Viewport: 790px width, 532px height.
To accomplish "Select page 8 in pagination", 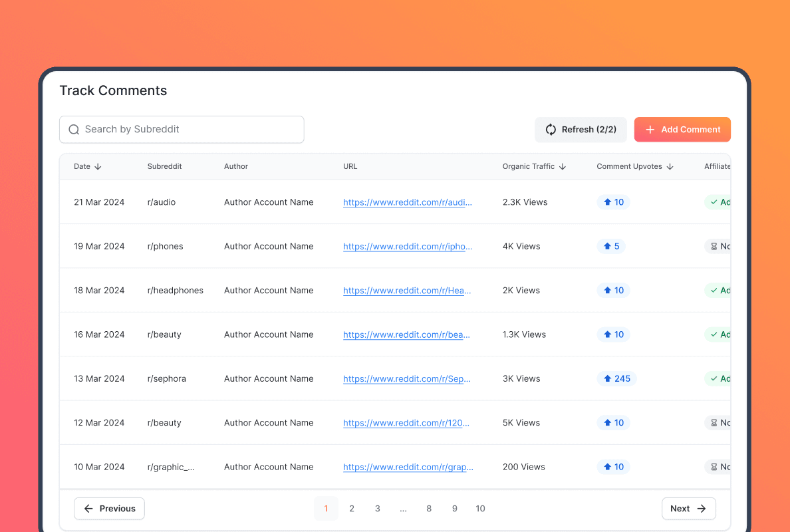I will tap(429, 509).
